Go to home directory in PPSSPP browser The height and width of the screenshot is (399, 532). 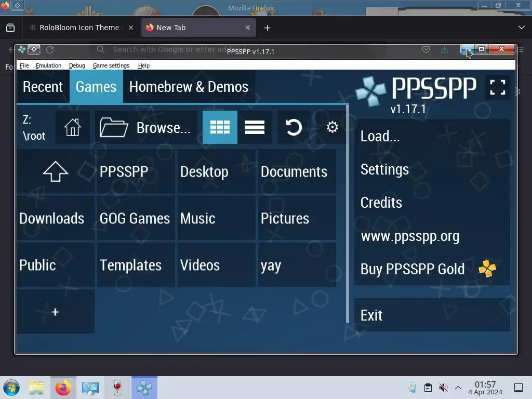point(73,128)
